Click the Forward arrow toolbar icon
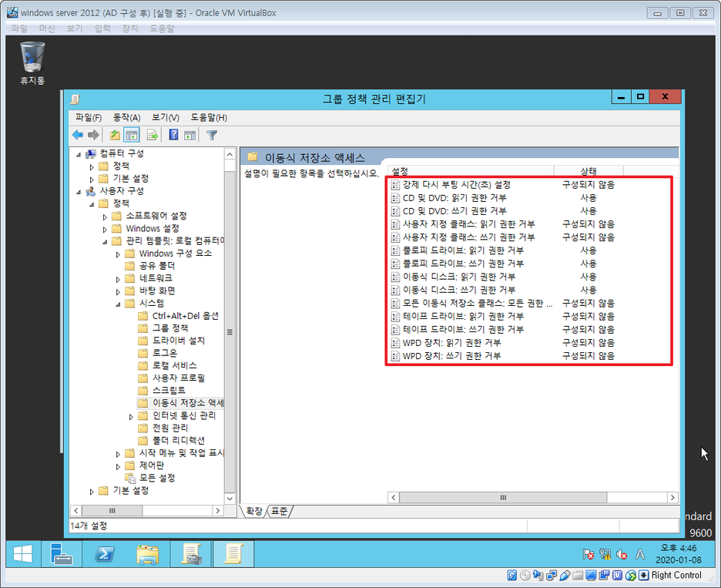This screenshot has height=588, width=721. (x=93, y=135)
